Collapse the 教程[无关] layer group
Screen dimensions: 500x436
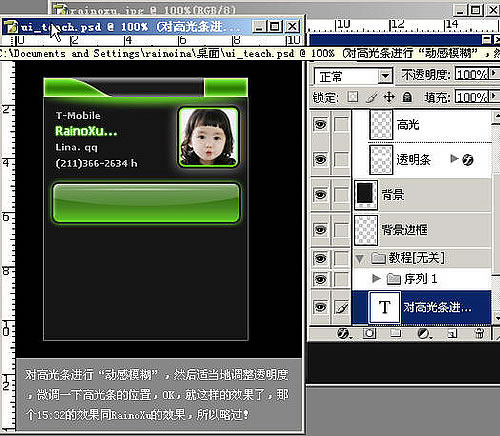coord(360,258)
